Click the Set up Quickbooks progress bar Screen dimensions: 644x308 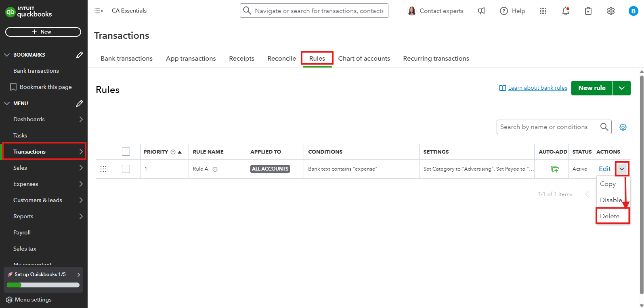[43, 285]
